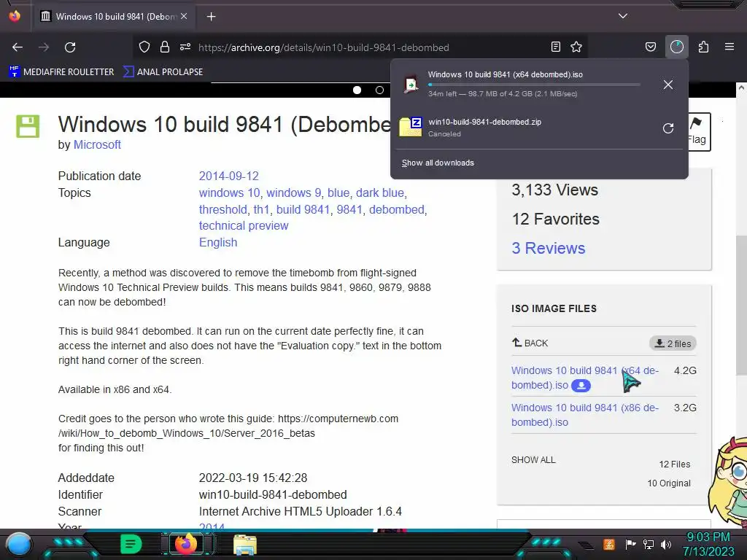
Task: Open the Firefox hamburger application menu
Action: pos(729,47)
